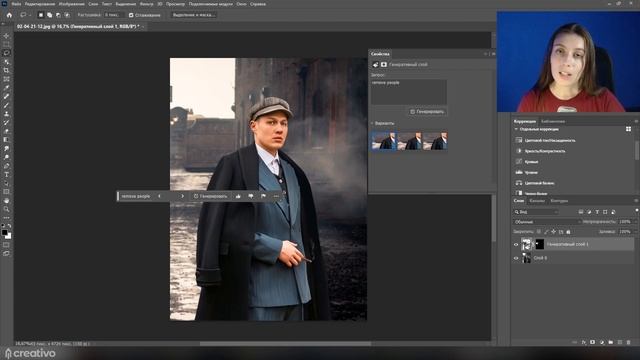The width and height of the screenshot is (640, 360).
Task: Choose Intersect with selection mode
Action: [x=67, y=15]
